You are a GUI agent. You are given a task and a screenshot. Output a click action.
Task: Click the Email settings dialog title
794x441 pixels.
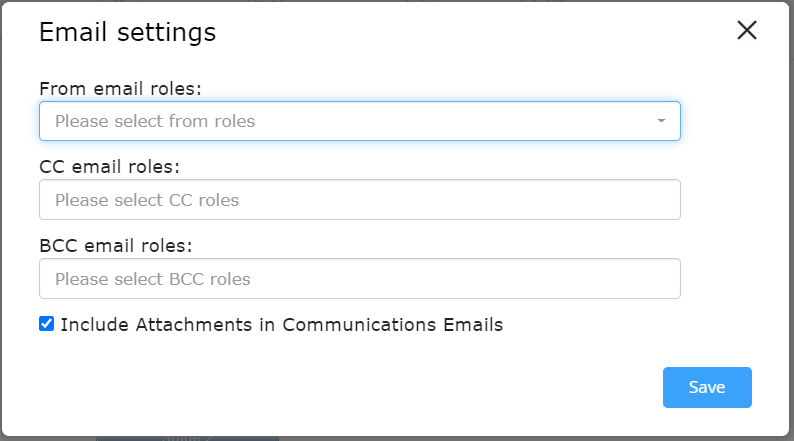[x=128, y=32]
